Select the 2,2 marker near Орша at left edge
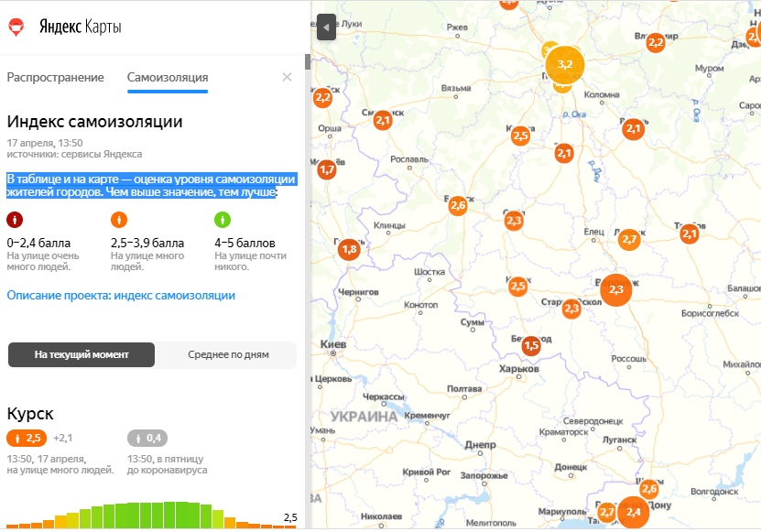The height and width of the screenshot is (532, 761). (x=322, y=99)
